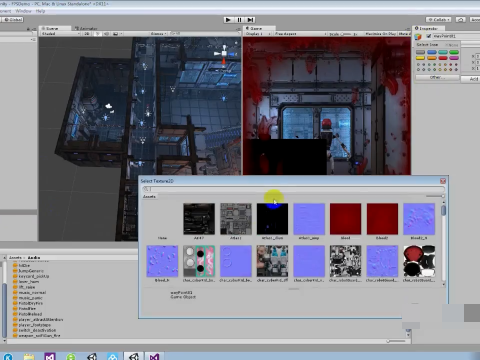Screen dimensions: 480x360
Task: Open the Display 1 dropdown
Action: pos(258,34)
